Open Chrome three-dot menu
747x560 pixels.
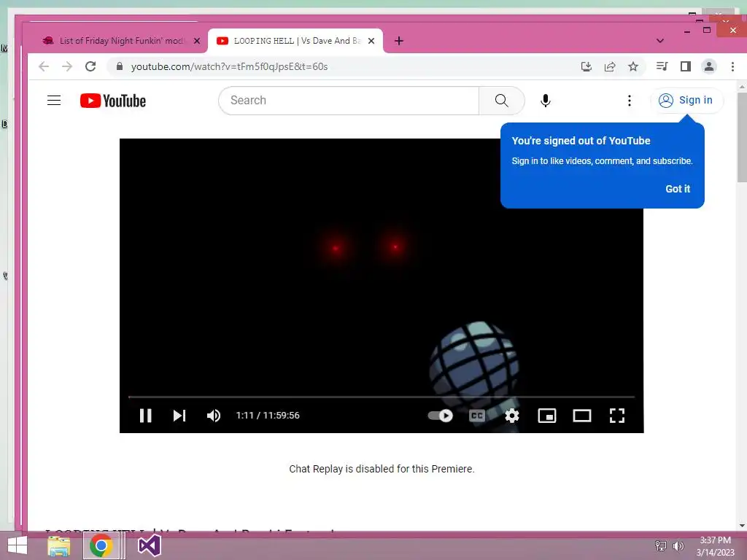[x=732, y=66]
